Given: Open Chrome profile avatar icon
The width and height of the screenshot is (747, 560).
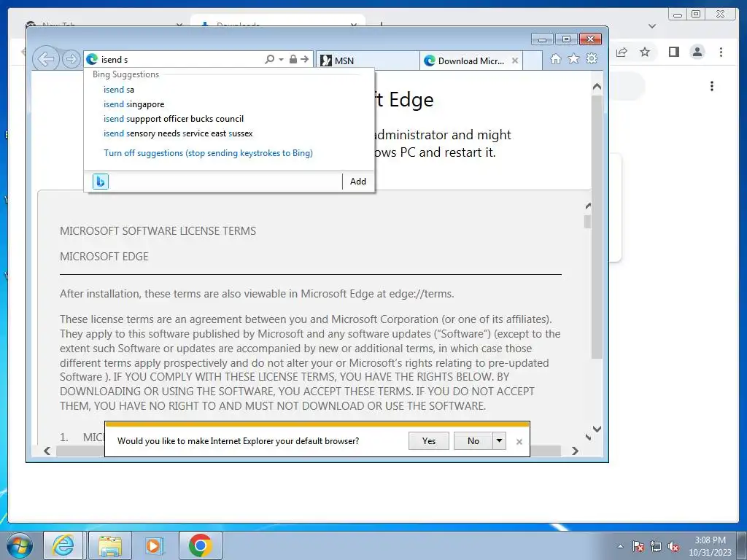Looking at the screenshot, I should (697, 52).
